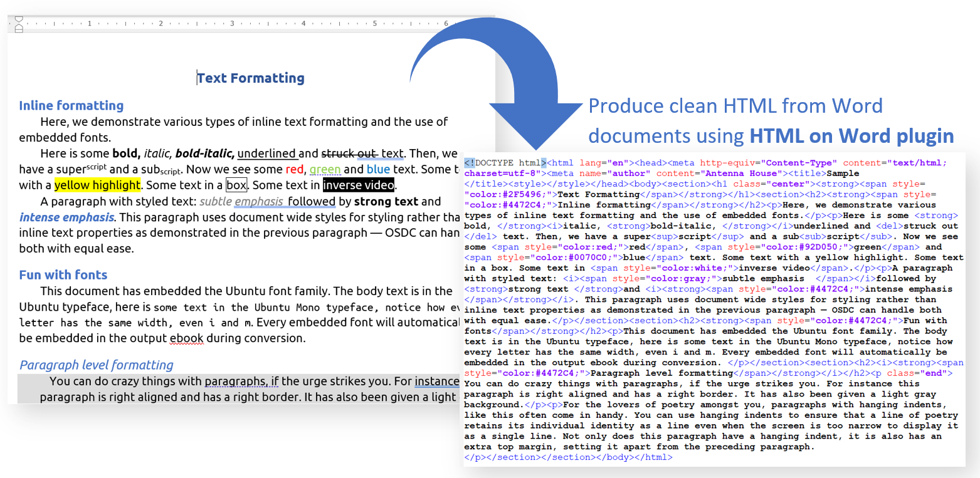Click the underlined word "instance" in the gray paragraph
The width and height of the screenshot is (980, 478).
tap(437, 381)
